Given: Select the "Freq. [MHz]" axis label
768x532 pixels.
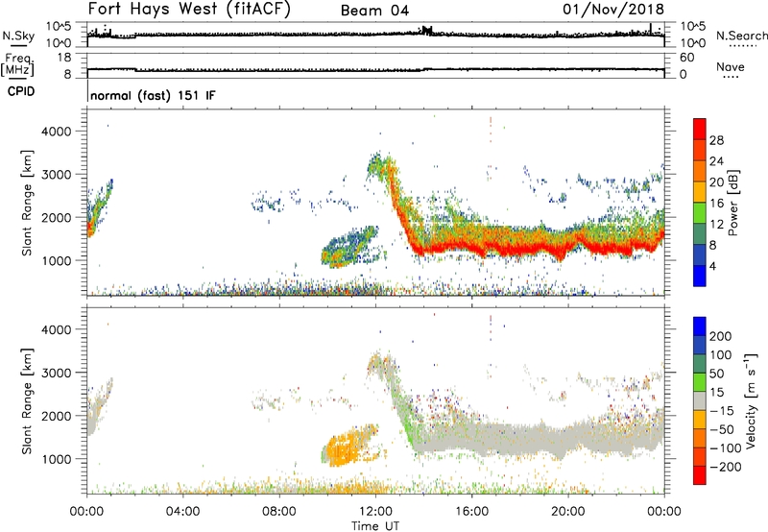Looking at the screenshot, I should (x=17, y=64).
